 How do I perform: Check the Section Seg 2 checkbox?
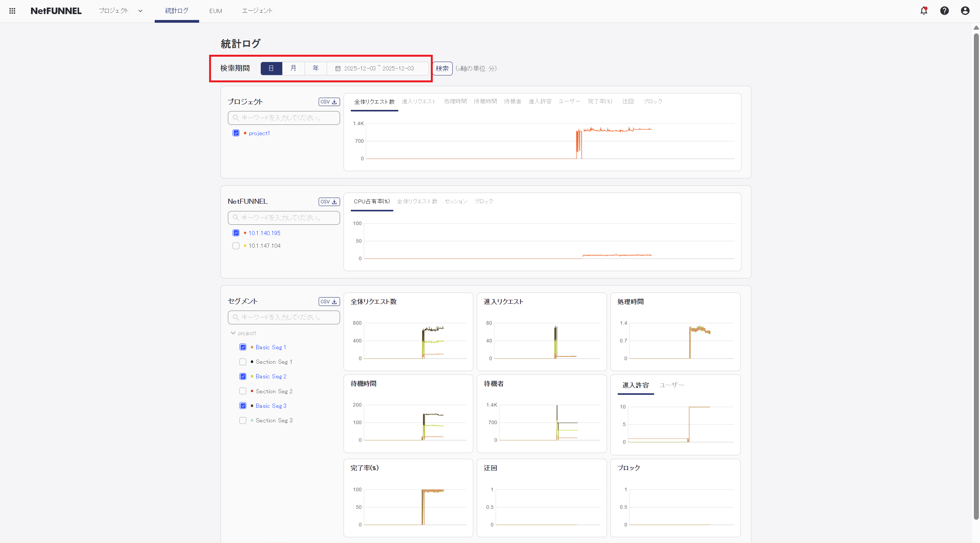pyautogui.click(x=243, y=391)
